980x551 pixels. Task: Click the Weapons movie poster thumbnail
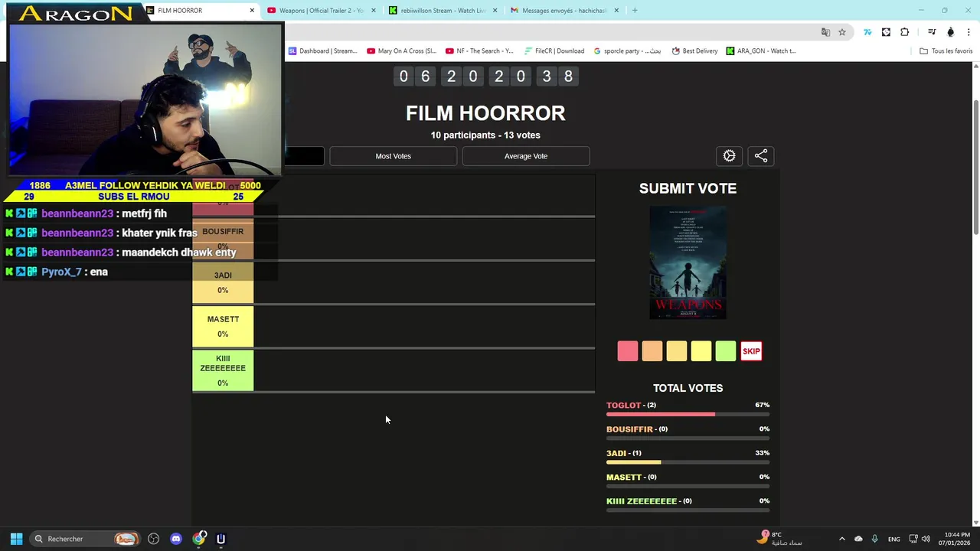pos(688,262)
